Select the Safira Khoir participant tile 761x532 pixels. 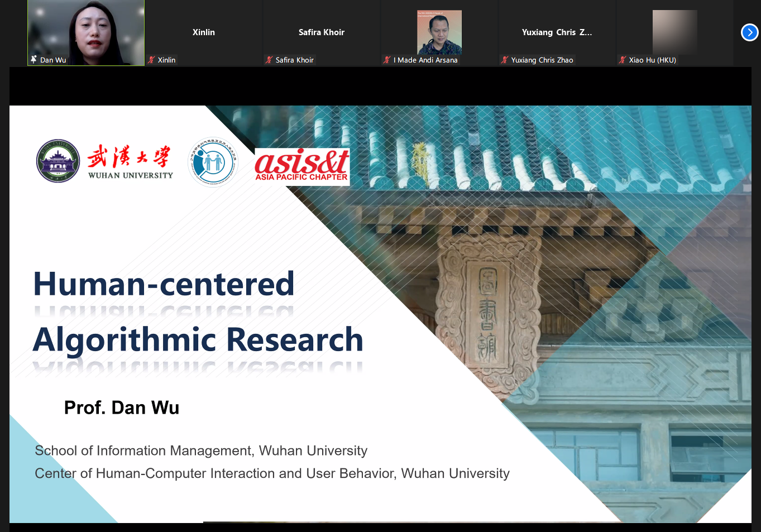pos(321,32)
